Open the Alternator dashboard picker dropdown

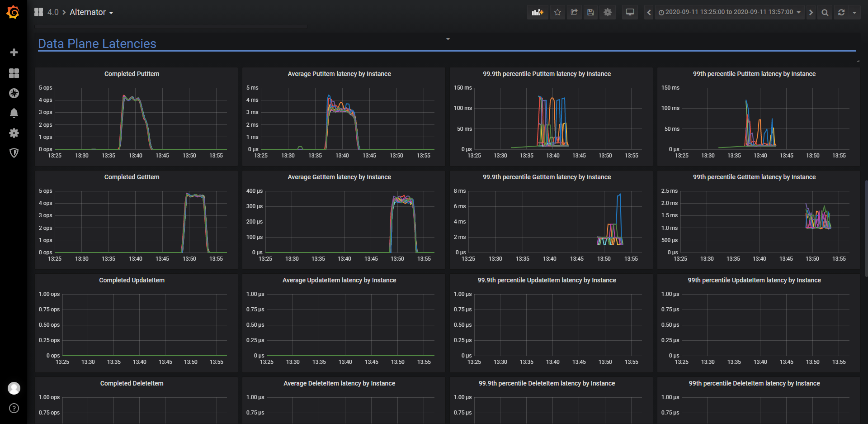point(91,12)
